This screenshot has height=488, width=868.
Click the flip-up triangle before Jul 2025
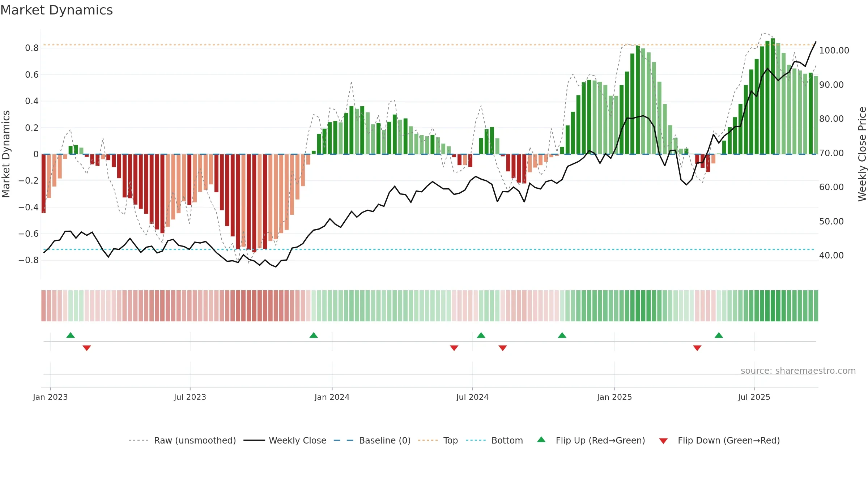pos(719,335)
